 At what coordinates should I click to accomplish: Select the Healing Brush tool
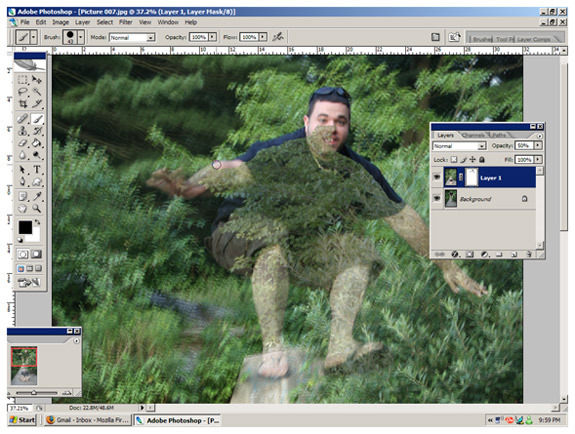(23, 119)
